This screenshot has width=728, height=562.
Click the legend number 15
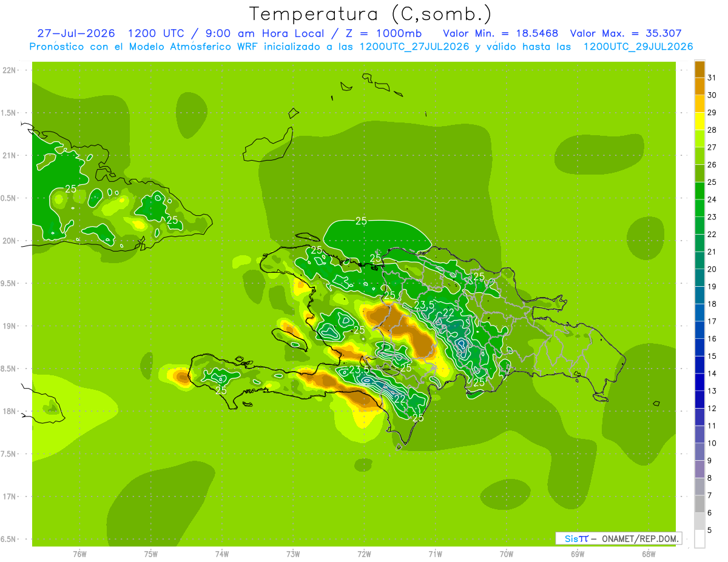point(712,356)
